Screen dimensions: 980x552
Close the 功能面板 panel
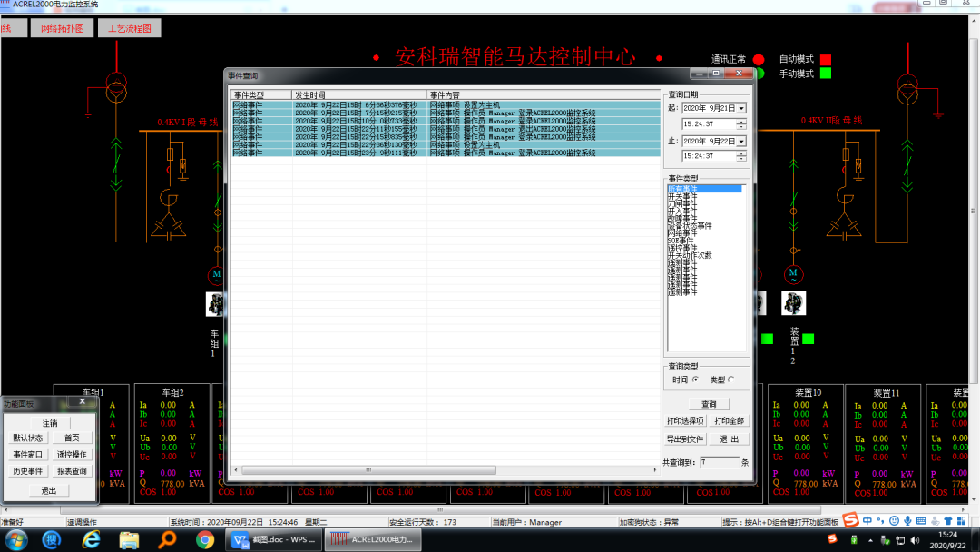(82, 401)
